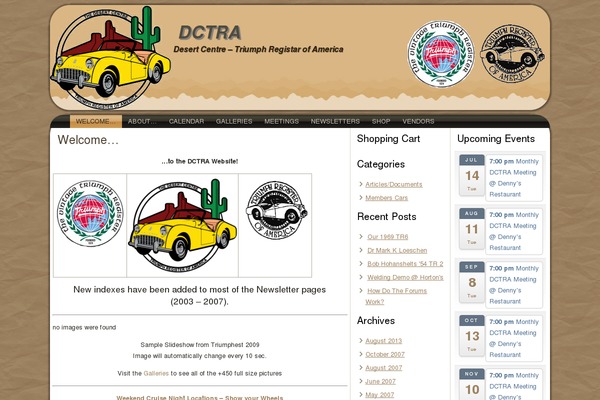Image resolution: width=600 pixels, height=400 pixels.
Task: Click the Recent Posts heading
Action: (386, 217)
